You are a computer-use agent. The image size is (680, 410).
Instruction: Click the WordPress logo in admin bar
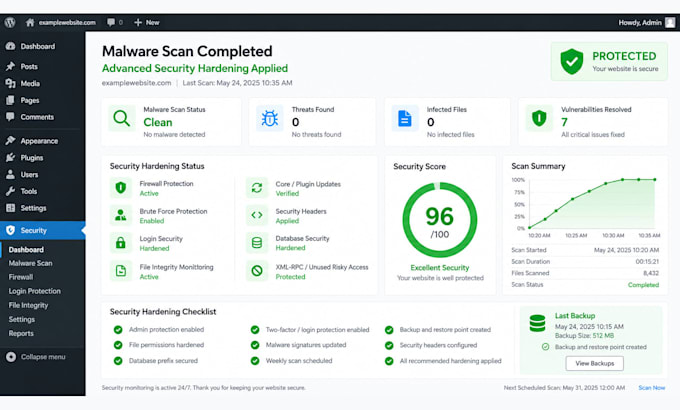10,23
